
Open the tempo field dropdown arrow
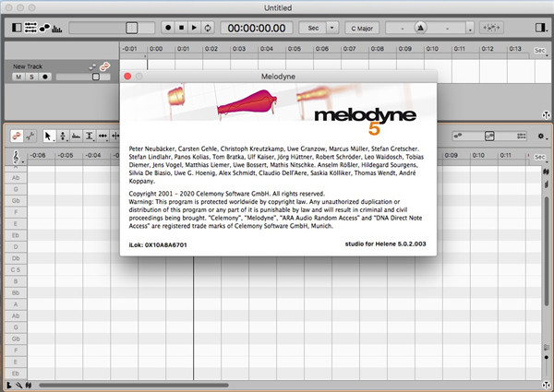(x=470, y=30)
